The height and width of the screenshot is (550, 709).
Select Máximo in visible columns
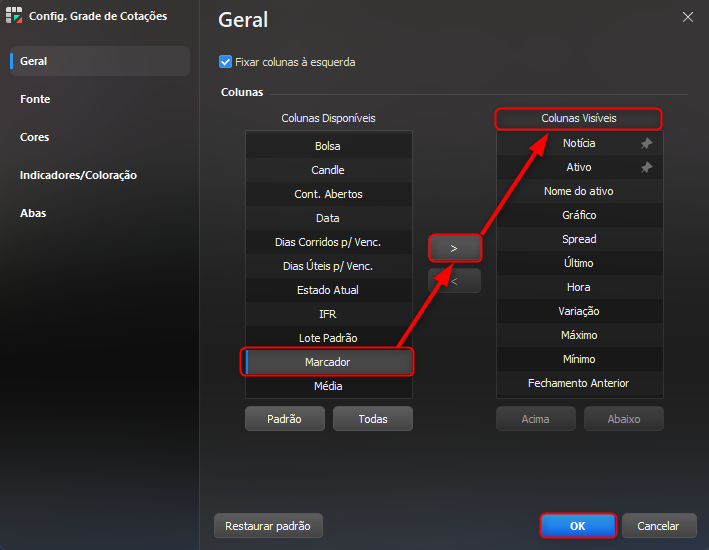tap(580, 335)
